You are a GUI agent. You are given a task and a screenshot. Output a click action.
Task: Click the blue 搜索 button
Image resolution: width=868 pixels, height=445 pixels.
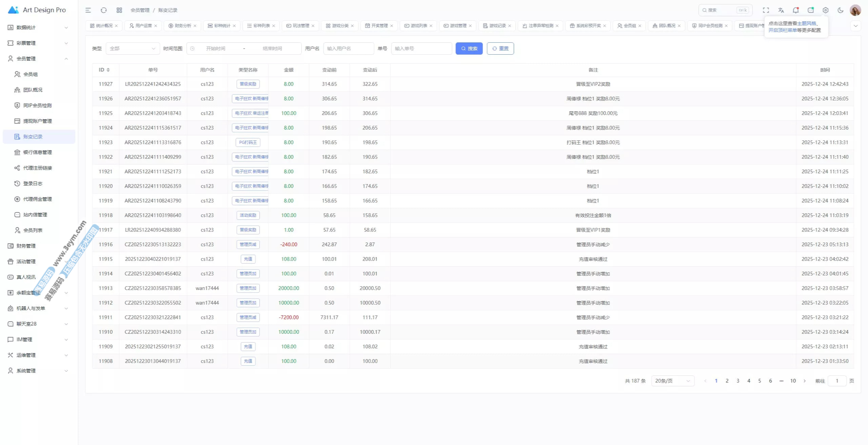469,49
